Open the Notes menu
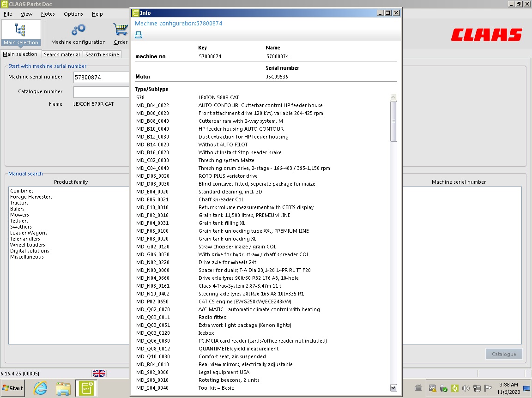532x398 pixels. tap(48, 14)
